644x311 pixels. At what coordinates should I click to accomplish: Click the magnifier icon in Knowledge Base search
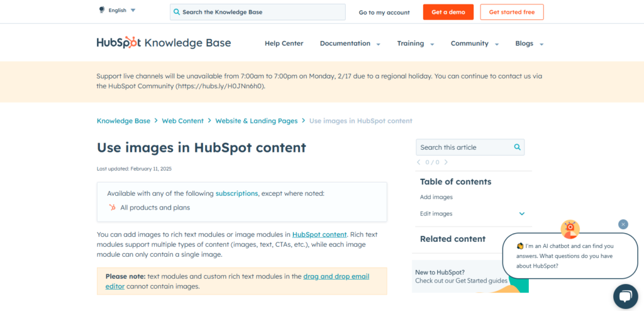click(x=177, y=12)
